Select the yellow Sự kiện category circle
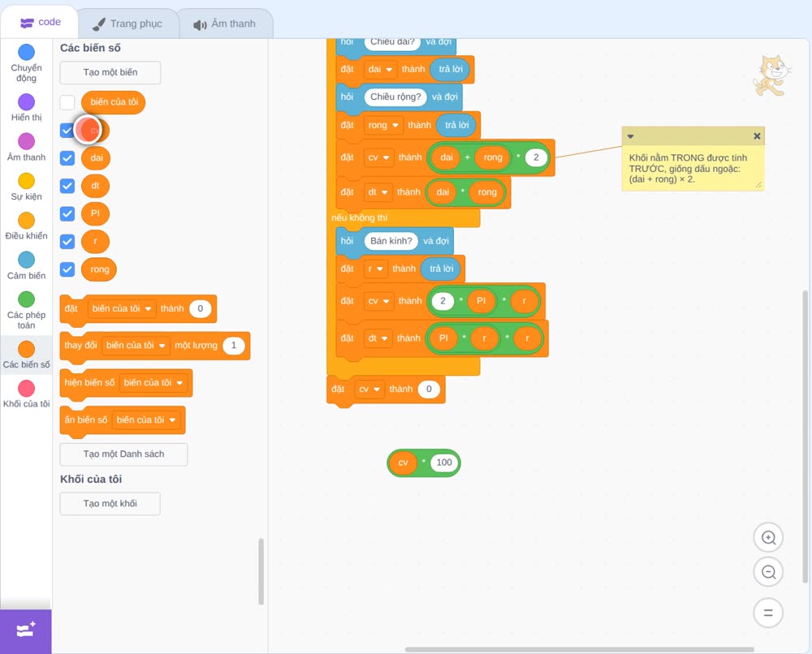The height and width of the screenshot is (654, 812). 27,181
